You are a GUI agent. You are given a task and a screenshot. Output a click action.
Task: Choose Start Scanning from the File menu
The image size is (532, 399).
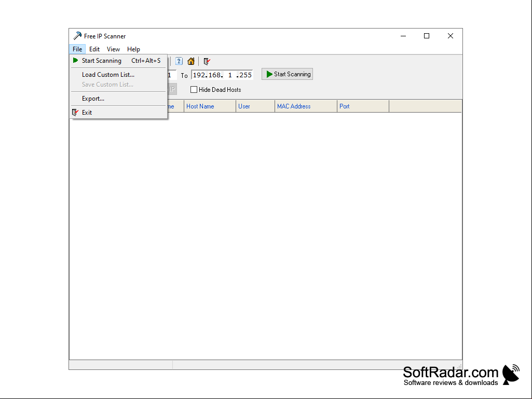click(118, 61)
